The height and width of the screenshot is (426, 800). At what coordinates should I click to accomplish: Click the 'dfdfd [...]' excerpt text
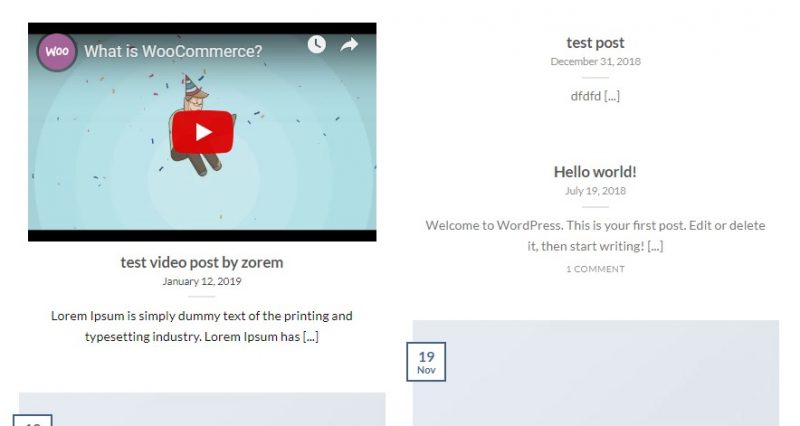click(595, 96)
